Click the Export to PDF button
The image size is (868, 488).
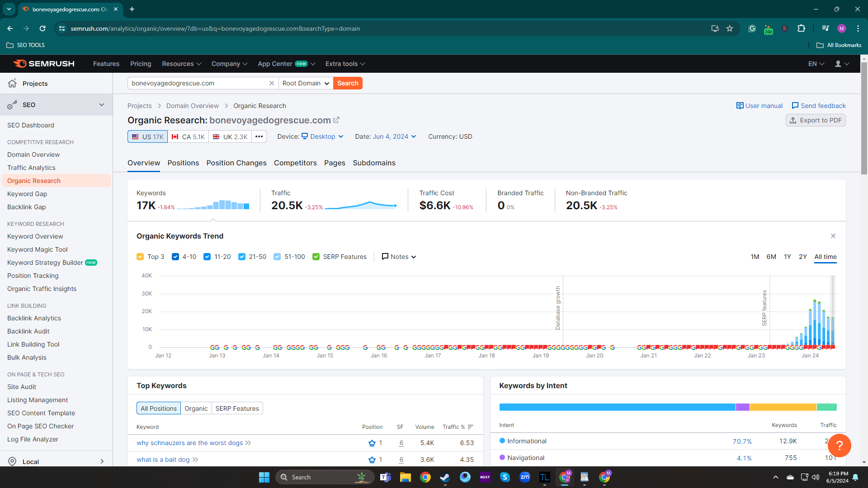816,120
